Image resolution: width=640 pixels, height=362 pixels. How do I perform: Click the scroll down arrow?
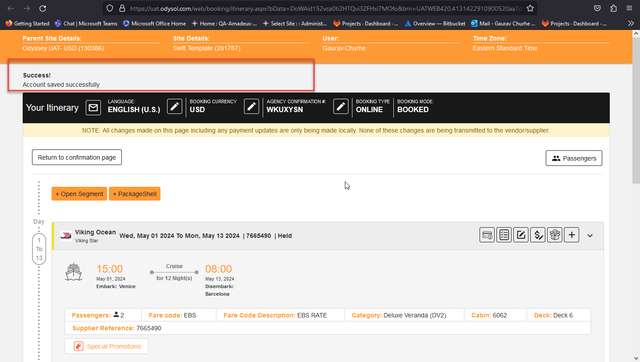click(x=636, y=358)
